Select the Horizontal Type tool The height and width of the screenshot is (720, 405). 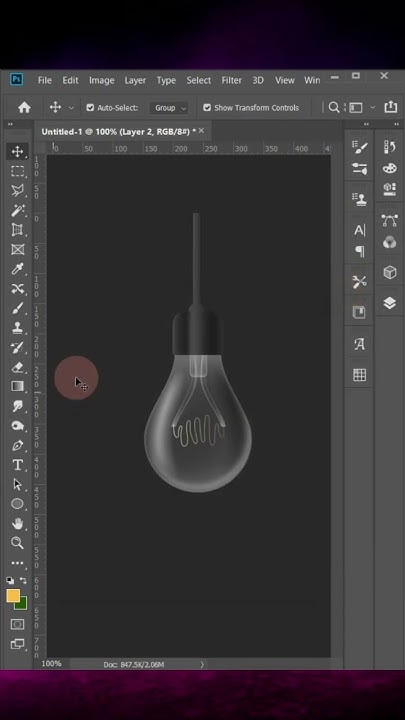click(x=17, y=465)
